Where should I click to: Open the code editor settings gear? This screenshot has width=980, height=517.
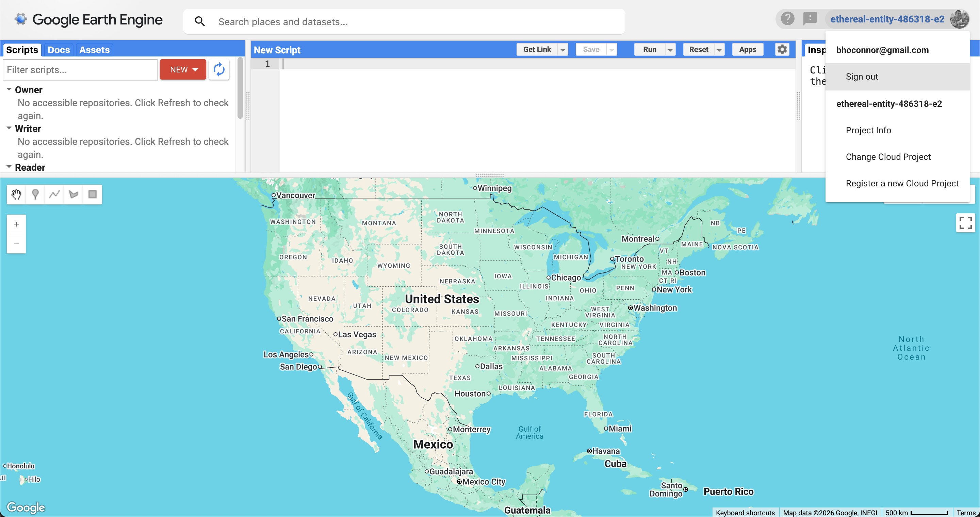[782, 49]
